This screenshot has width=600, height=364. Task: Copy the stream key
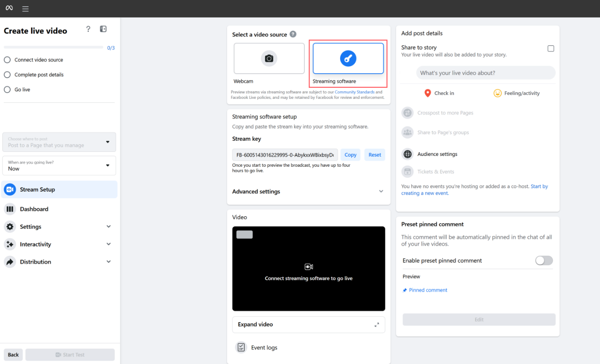[x=350, y=154]
